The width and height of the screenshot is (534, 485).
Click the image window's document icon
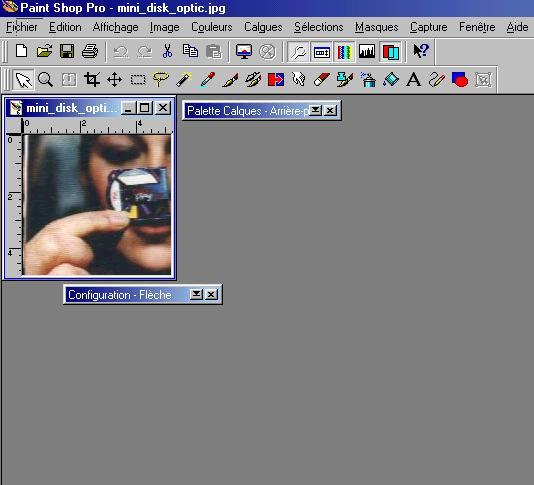(16, 108)
